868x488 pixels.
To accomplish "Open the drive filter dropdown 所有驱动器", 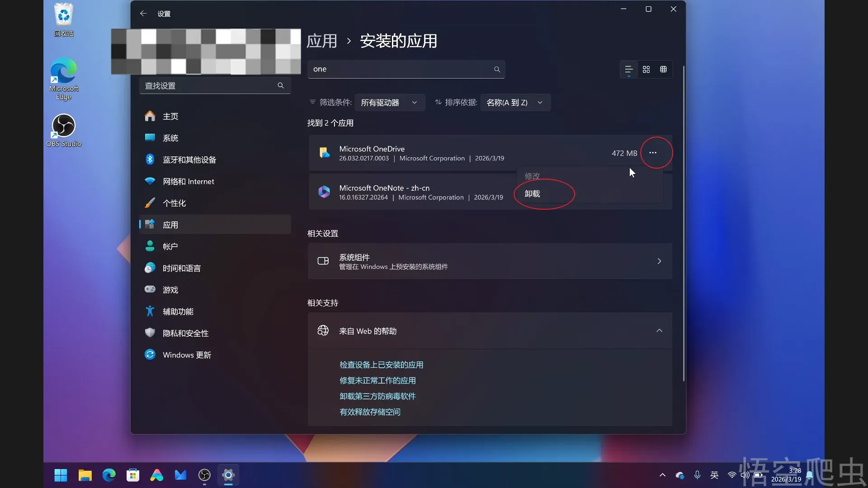I will tap(389, 103).
